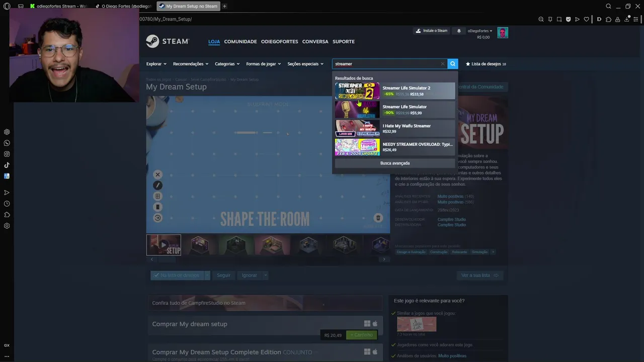Open Lista de desejos 18
644x362 pixels.
click(x=486, y=64)
